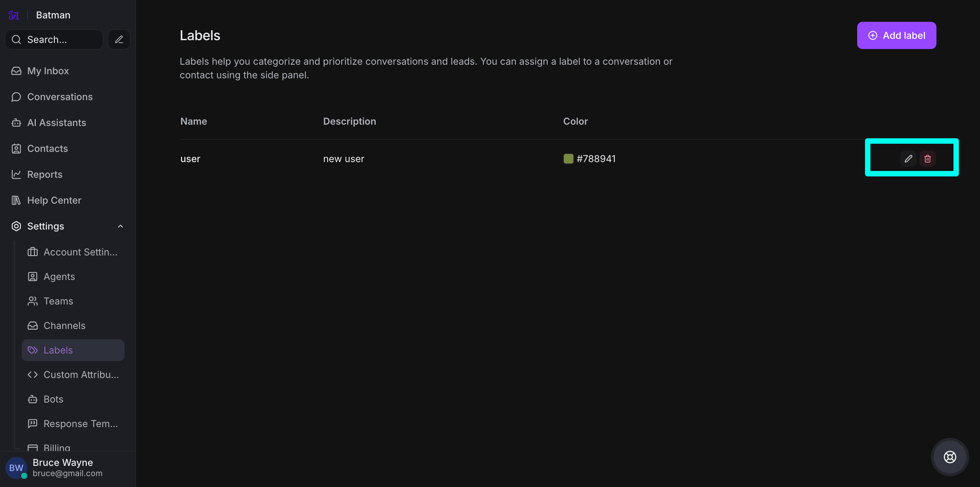Screen dimensions: 980x487
Task: Go to Reports section
Action: pyautogui.click(x=45, y=174)
